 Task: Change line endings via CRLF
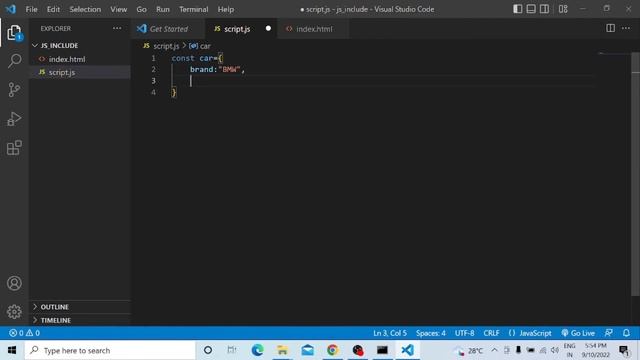pyautogui.click(x=491, y=333)
